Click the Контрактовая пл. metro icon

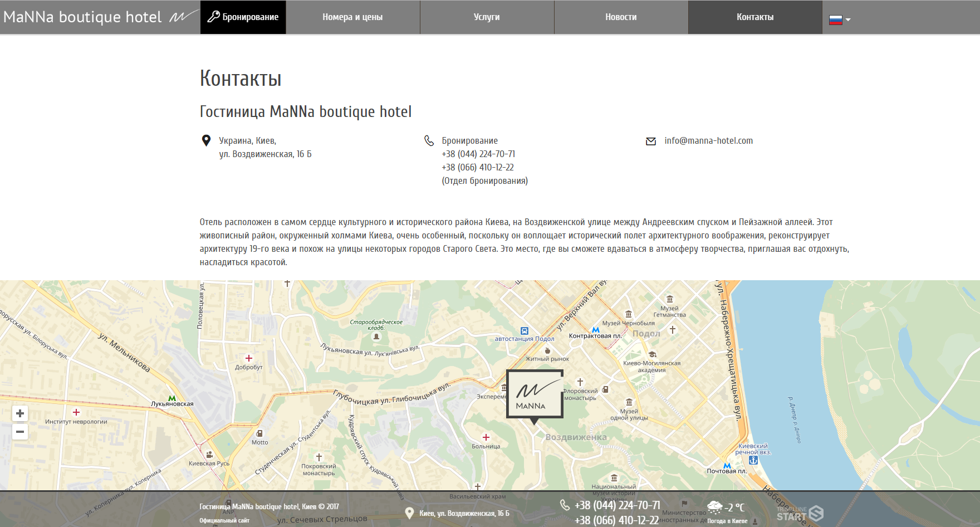596,330
